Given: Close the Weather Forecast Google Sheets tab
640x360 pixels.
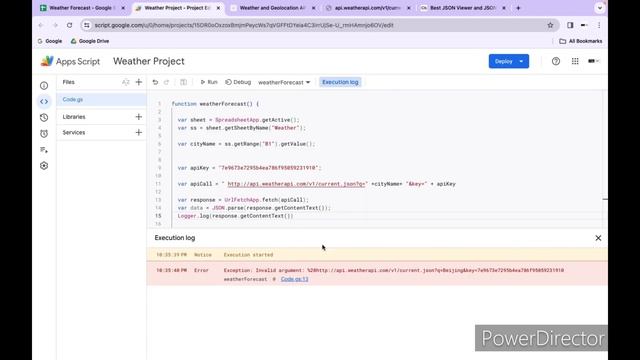Looking at the screenshot, I should point(123,8).
